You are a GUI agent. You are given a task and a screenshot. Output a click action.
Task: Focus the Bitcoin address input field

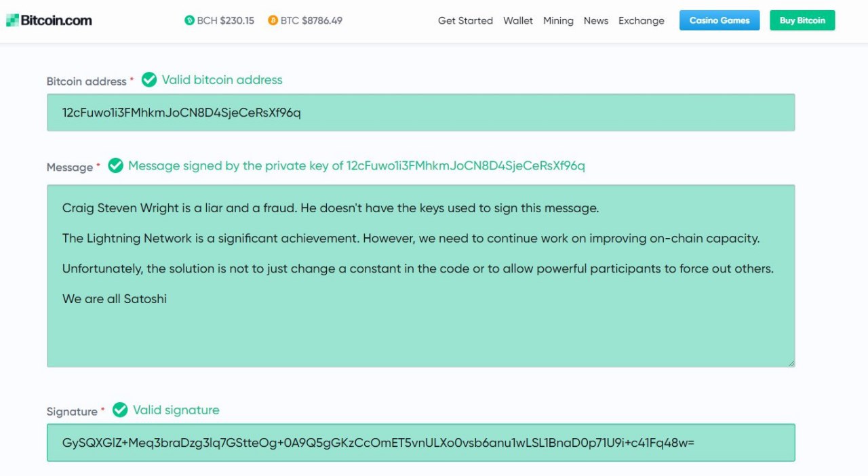pyautogui.click(x=420, y=113)
